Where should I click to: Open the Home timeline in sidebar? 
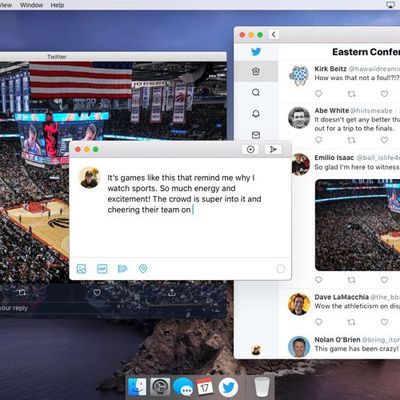[256, 71]
